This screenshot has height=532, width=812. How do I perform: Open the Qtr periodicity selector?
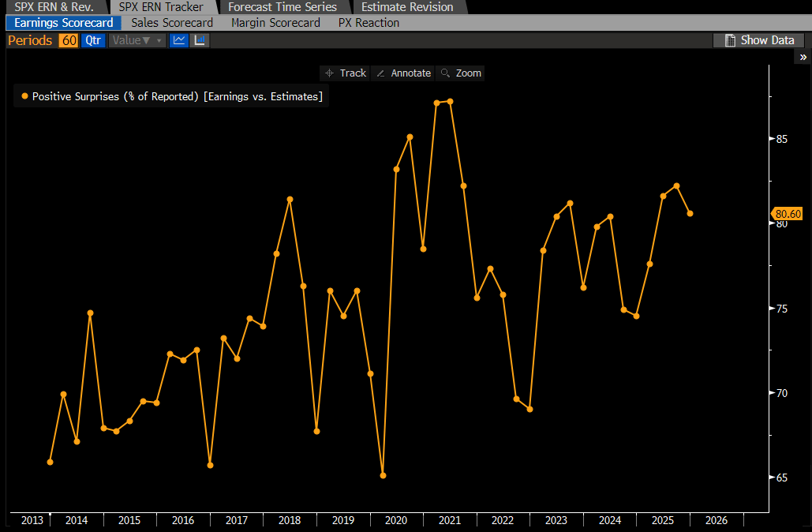pyautogui.click(x=93, y=40)
